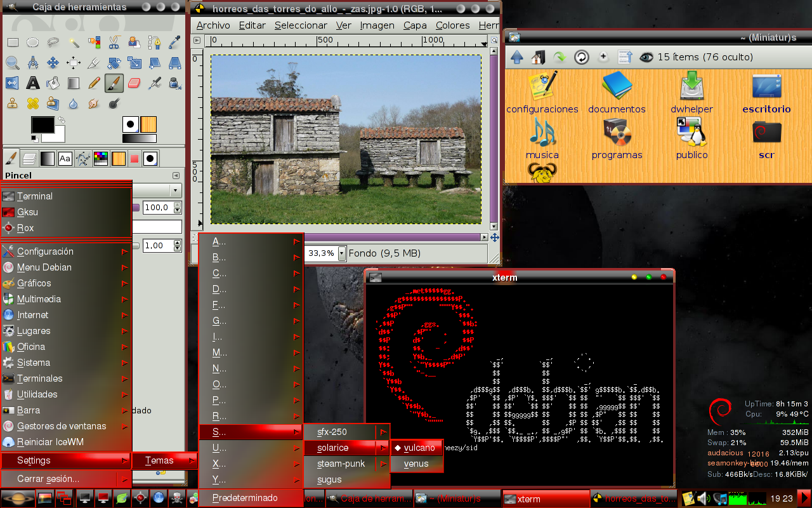Select the Fuzzy Select magic wand tool
This screenshot has width=812, height=508.
click(74, 43)
